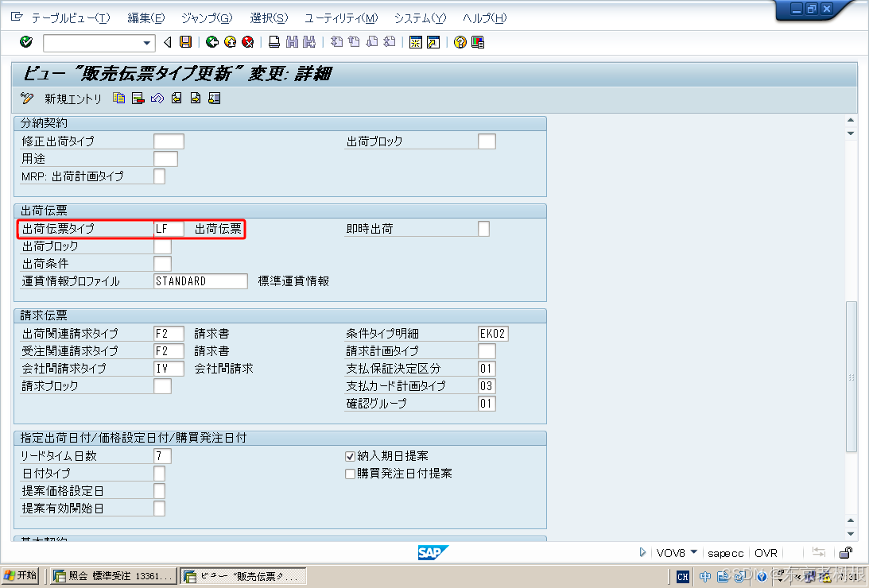Click the Delete entry icon

pos(138,99)
